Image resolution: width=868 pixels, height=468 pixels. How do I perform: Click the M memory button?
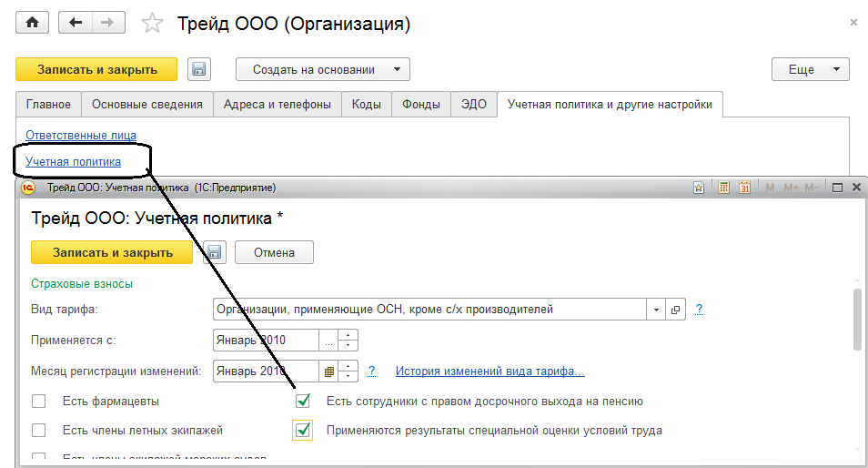(770, 188)
